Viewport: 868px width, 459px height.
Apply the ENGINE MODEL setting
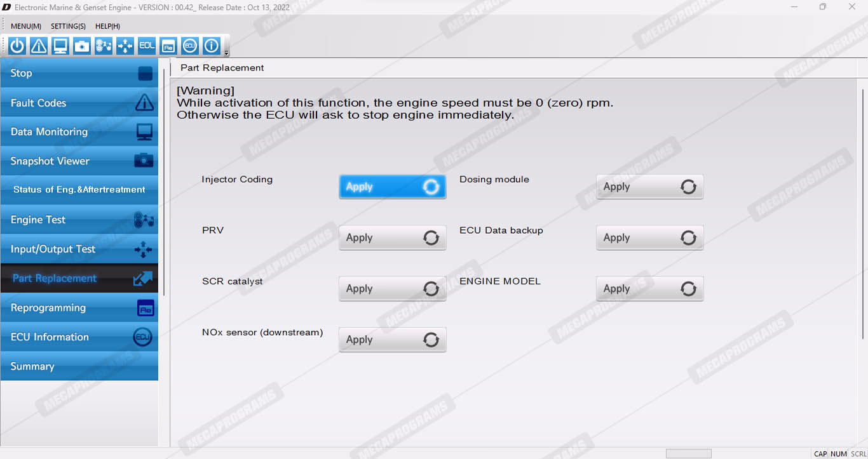pyautogui.click(x=650, y=288)
